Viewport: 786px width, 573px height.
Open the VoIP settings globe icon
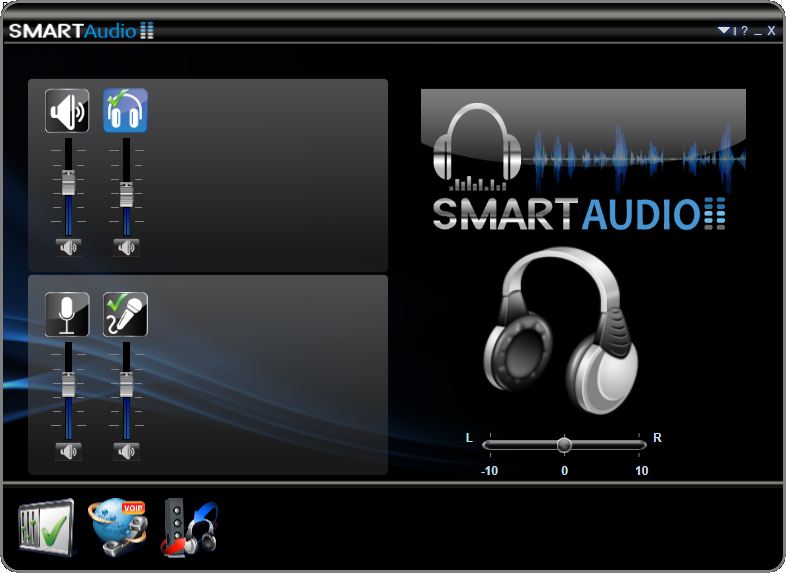pyautogui.click(x=118, y=527)
